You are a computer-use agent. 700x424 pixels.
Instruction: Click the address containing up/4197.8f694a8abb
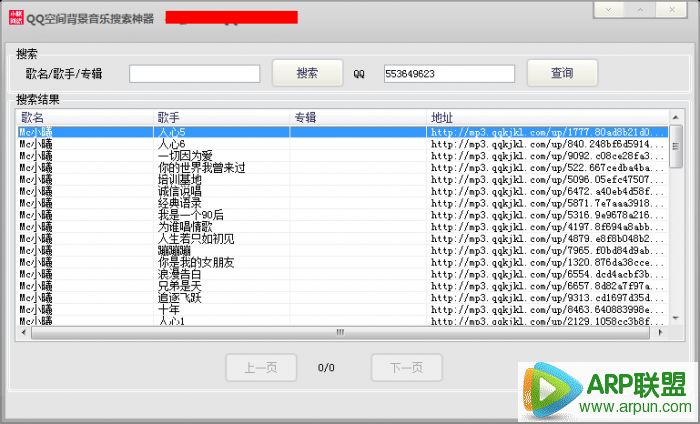[547, 227]
